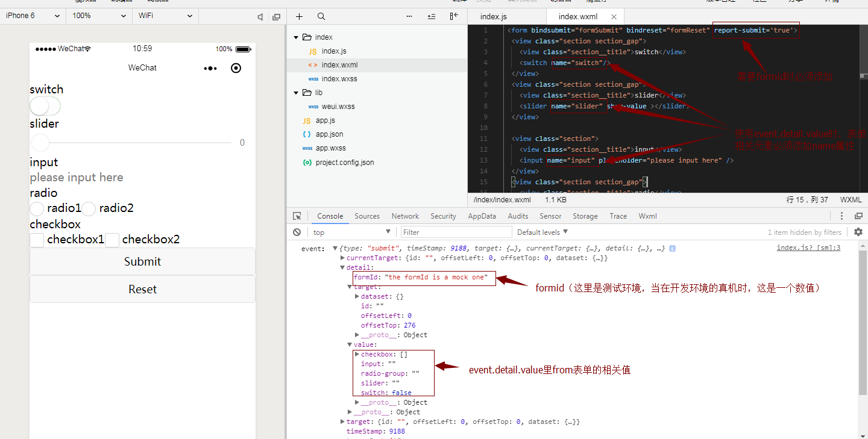
Task: Mute simulator sound with the speaker icon
Action: click(x=260, y=16)
